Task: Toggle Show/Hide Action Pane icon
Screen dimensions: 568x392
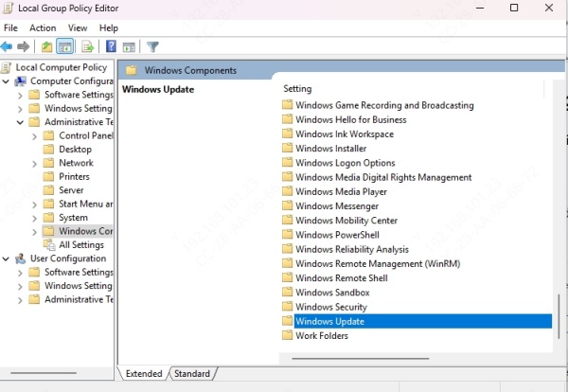Action: point(129,47)
